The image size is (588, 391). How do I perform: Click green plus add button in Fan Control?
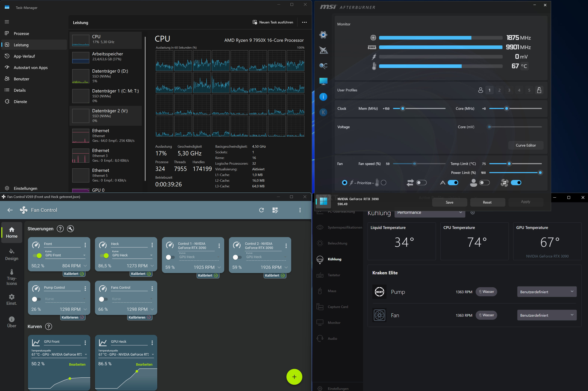(x=294, y=377)
